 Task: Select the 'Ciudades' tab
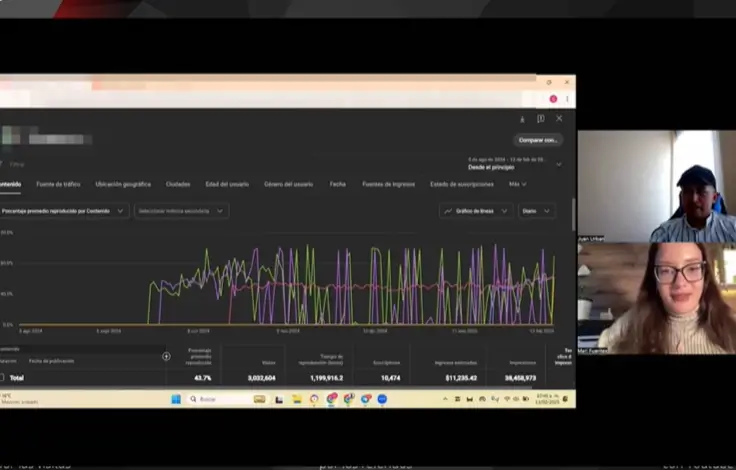click(x=178, y=184)
